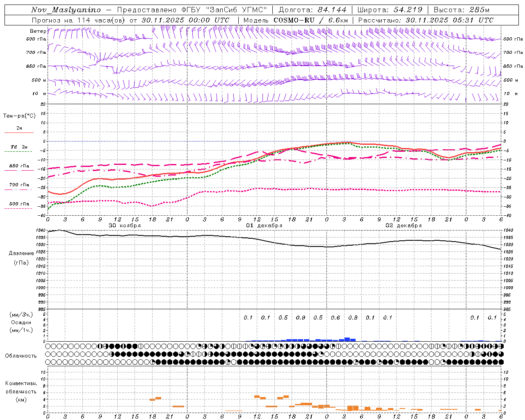Click the Прогноз на 114 часа(ов) text
This screenshot has width=525, height=420.
79,20
